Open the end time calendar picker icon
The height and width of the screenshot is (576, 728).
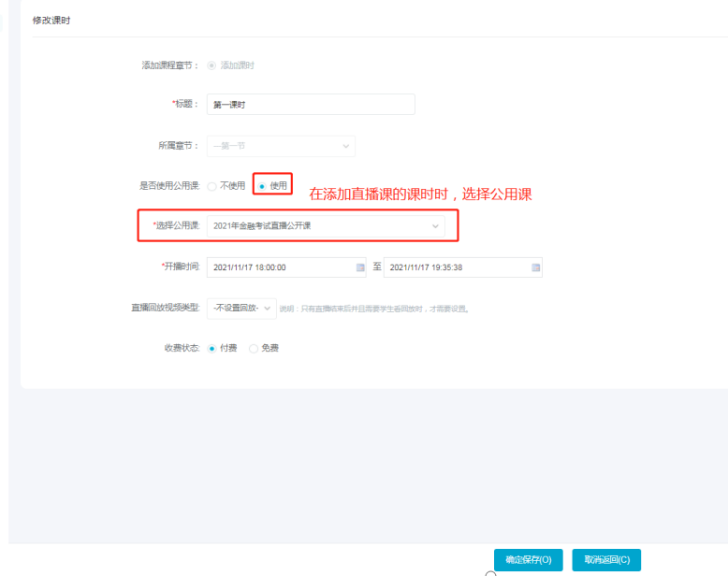(535, 267)
